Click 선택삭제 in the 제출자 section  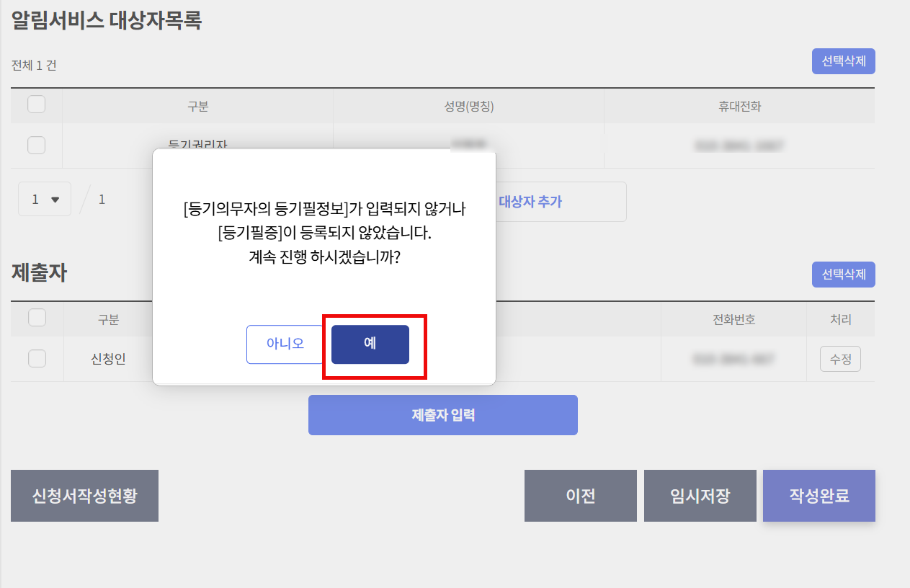click(843, 275)
